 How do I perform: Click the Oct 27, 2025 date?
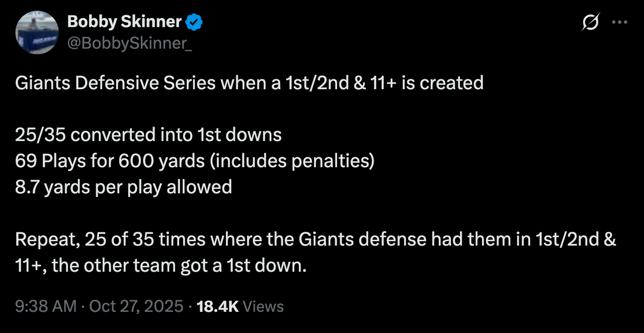[x=136, y=306]
